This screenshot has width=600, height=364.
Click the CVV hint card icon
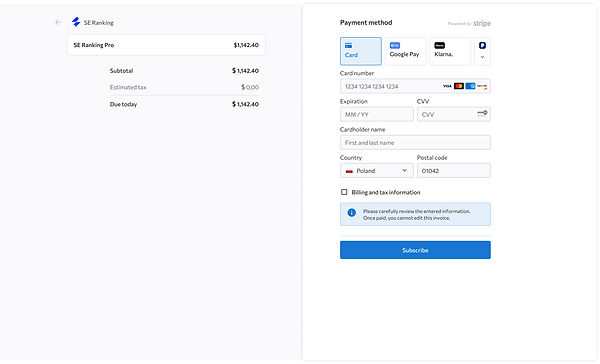click(x=482, y=113)
